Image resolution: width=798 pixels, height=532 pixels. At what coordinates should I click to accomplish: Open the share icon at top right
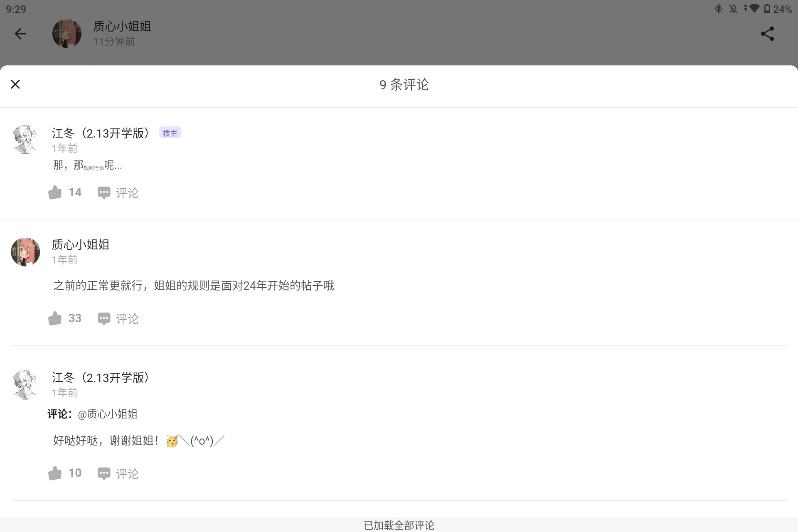(767, 34)
